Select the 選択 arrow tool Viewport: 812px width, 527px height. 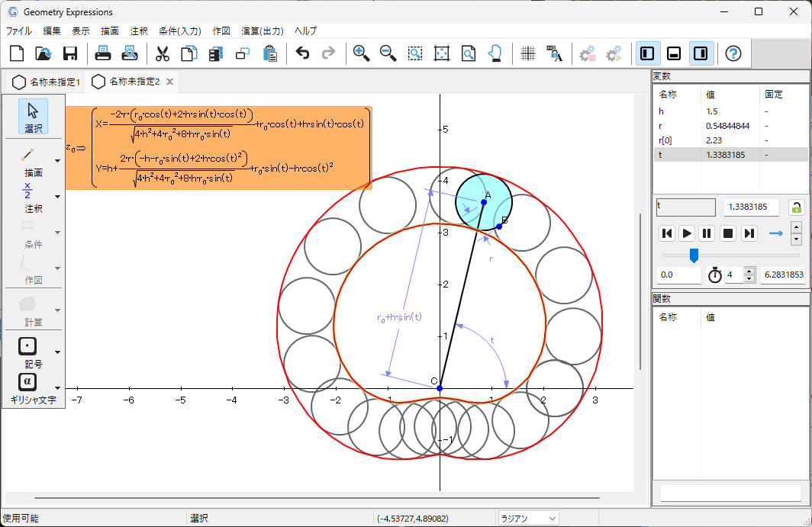[33, 116]
